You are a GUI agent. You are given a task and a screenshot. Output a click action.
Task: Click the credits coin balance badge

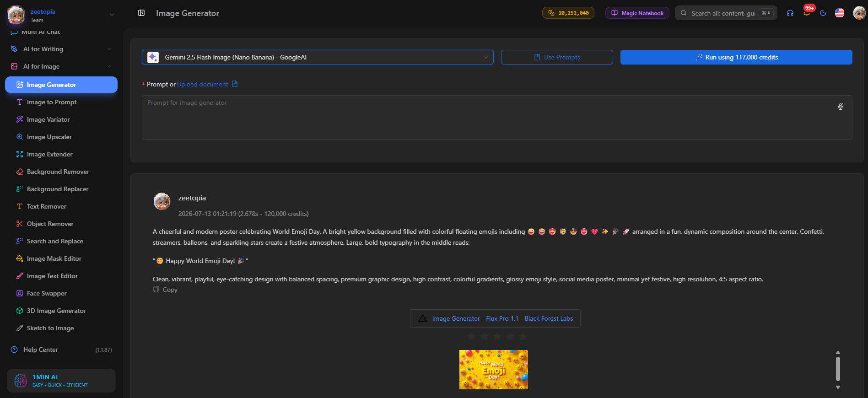[568, 13]
